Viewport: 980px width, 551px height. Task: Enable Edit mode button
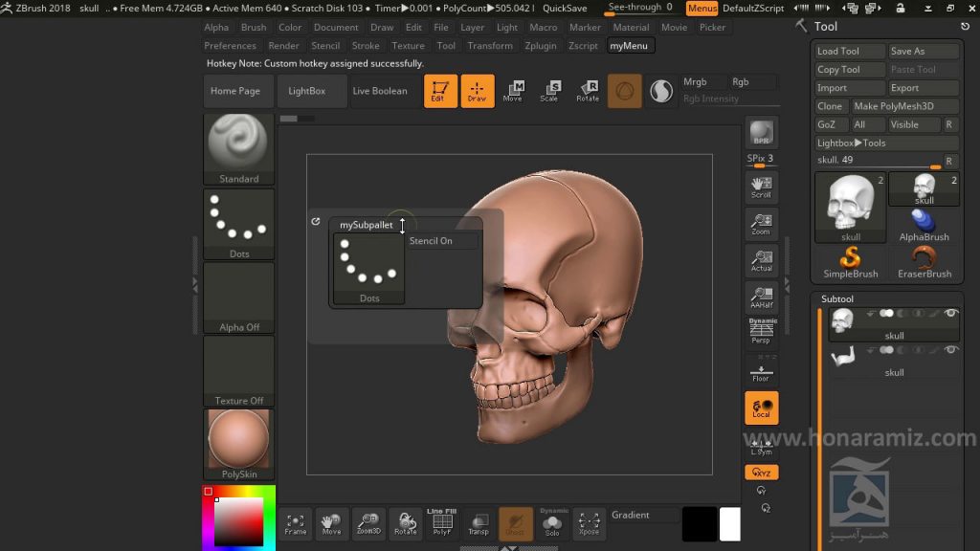click(x=440, y=91)
